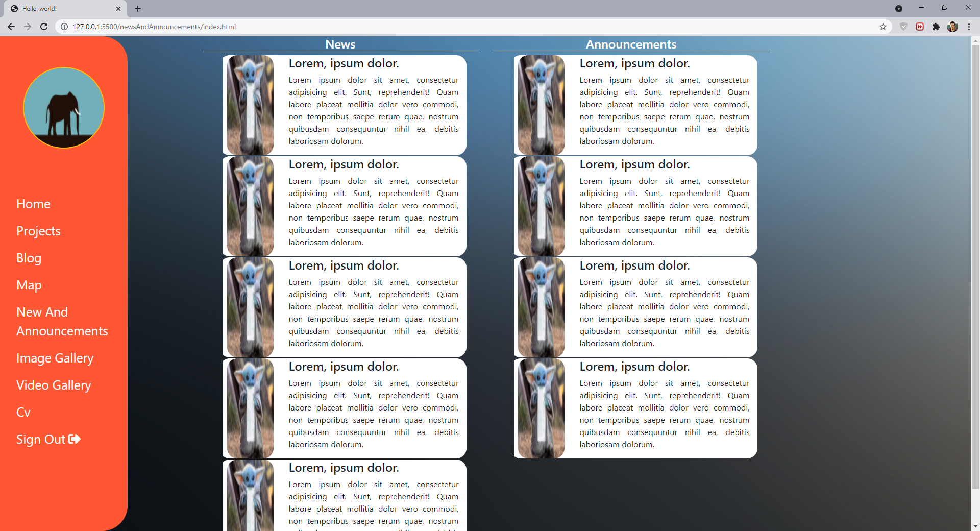Open Video Gallery in sidebar
Screen dimensions: 980x531
54,385
